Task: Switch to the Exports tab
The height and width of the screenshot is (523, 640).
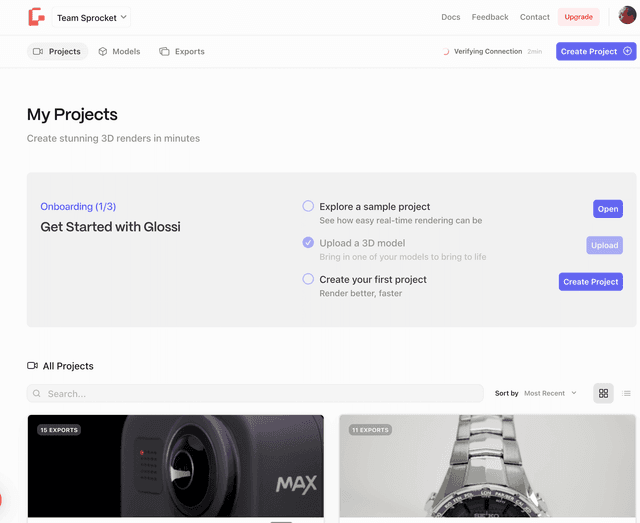Action: point(182,51)
